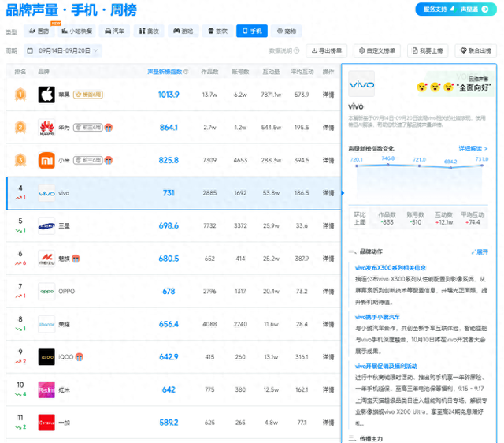
Task: Open the 自定义榜单 button
Action: (377, 50)
